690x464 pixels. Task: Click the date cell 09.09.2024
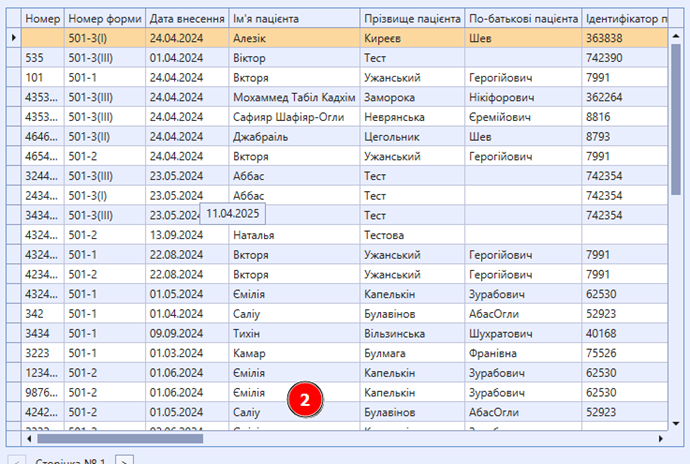click(187, 334)
